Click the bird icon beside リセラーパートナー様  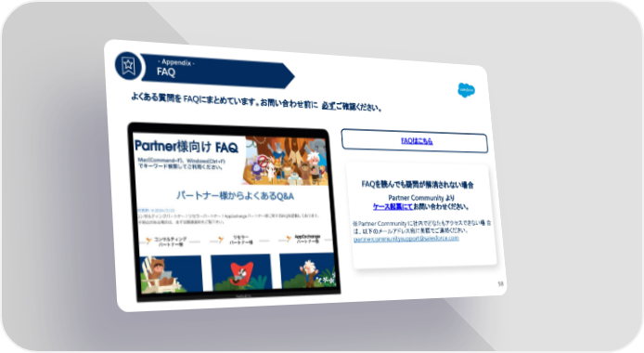pyautogui.click(x=221, y=240)
